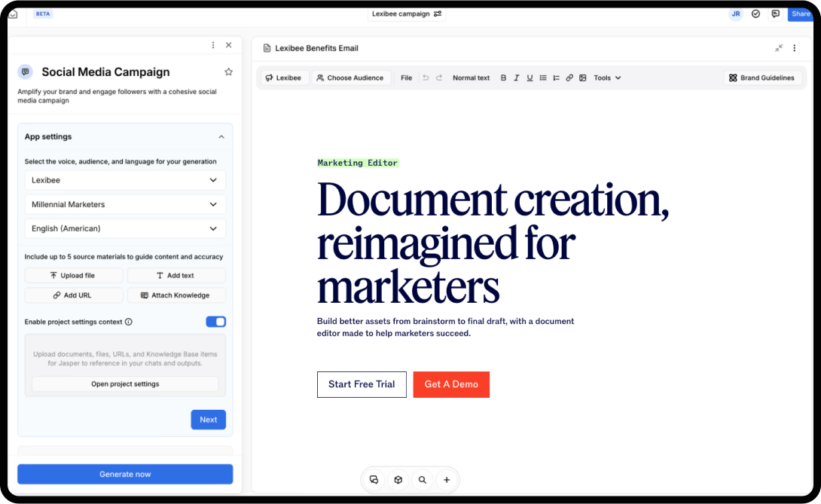Show info about project settings context

click(129, 322)
